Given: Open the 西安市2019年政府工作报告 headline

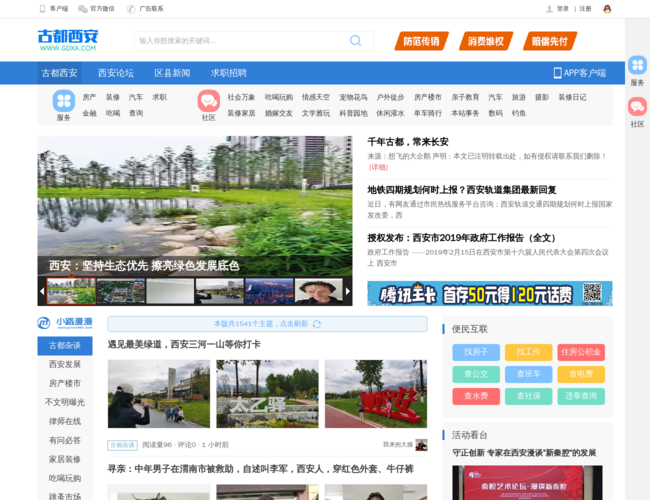Looking at the screenshot, I should point(461,238).
